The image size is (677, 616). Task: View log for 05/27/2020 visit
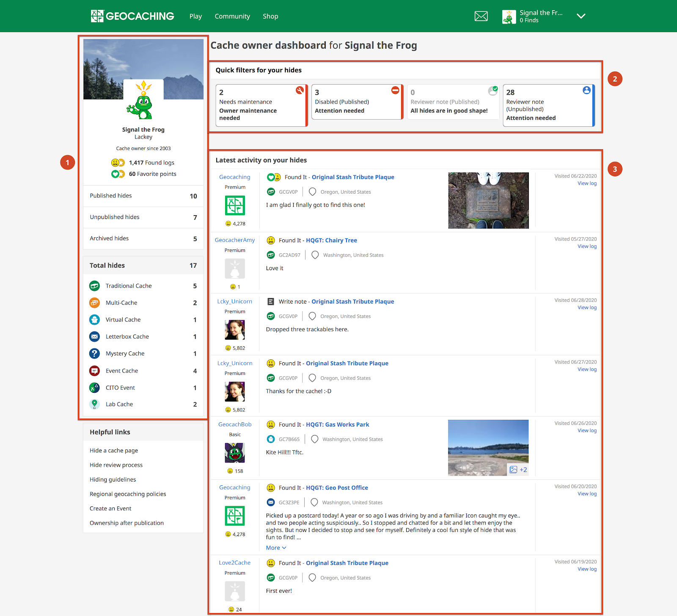tap(587, 246)
